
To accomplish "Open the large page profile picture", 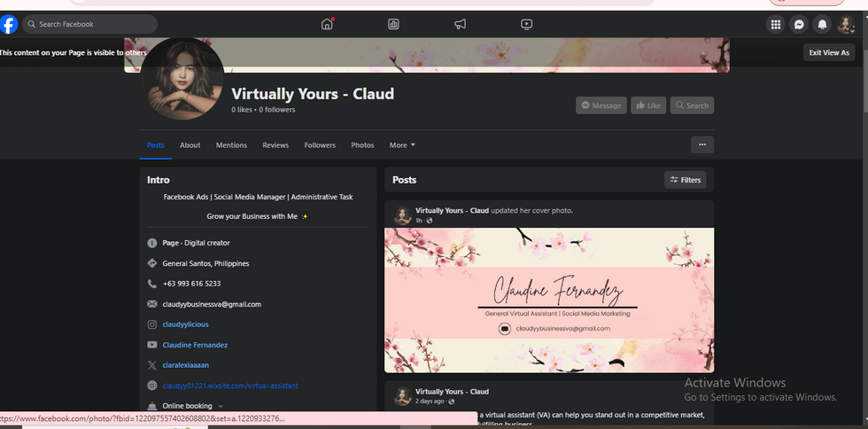I will point(182,78).
